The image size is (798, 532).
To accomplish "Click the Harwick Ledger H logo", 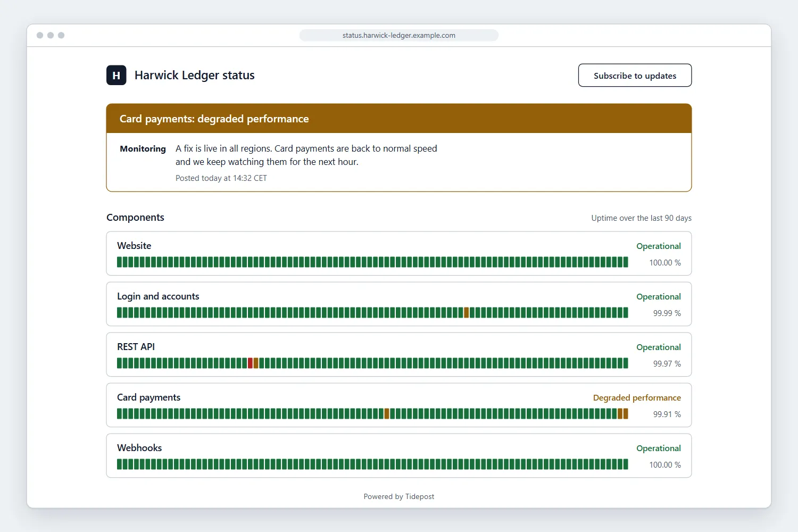I will click(x=116, y=75).
